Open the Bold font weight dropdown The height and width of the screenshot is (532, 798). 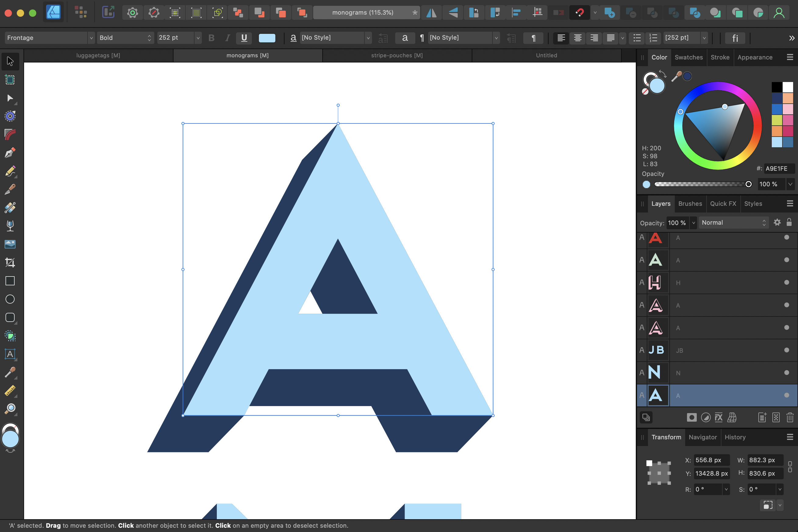[x=149, y=38]
